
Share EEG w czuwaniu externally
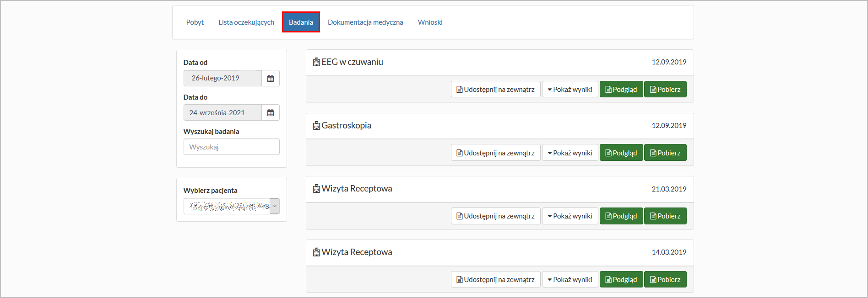click(x=495, y=90)
